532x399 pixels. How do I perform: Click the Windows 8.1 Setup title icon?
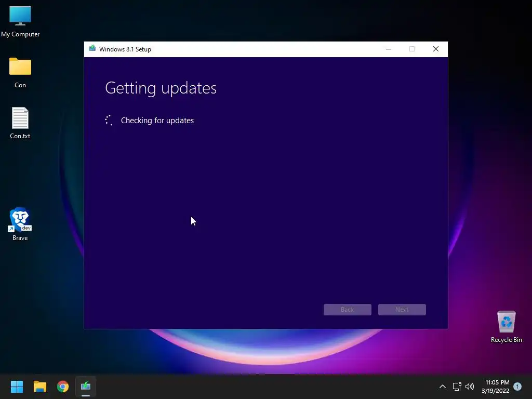coord(92,49)
